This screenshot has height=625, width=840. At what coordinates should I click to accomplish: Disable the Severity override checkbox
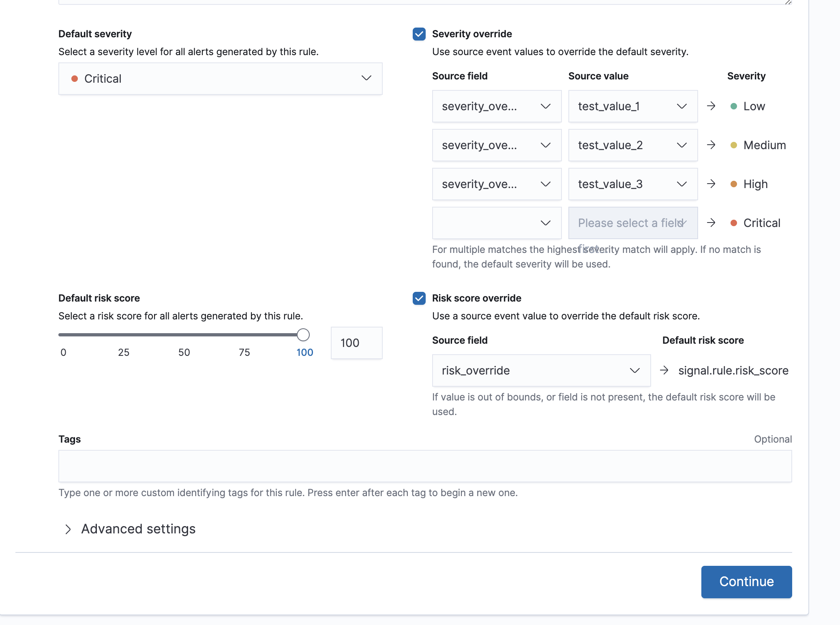coord(418,34)
